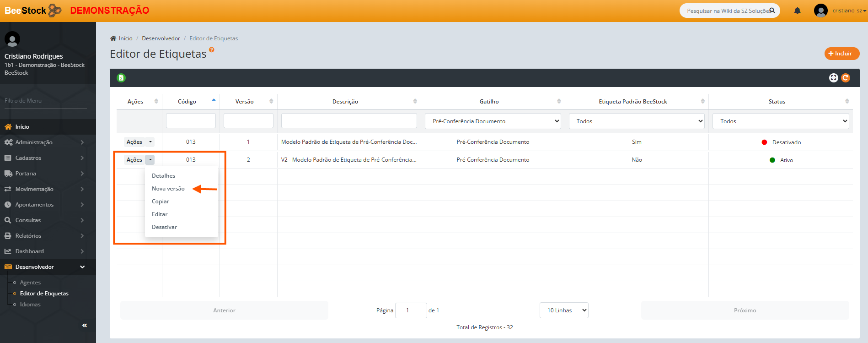Open Agentes in the sidebar submenu
Screen dimensions: 868x343
(30, 283)
